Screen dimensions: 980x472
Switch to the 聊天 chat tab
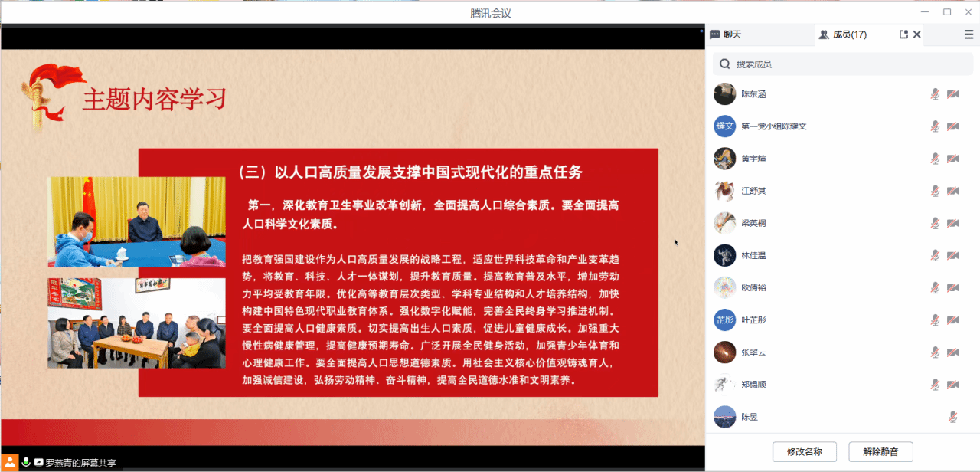(726, 34)
